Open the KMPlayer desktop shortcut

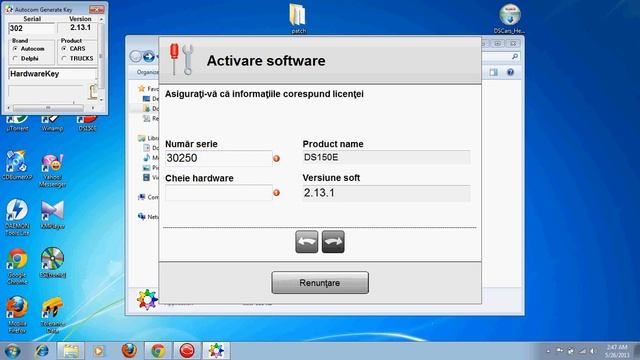[x=52, y=214]
